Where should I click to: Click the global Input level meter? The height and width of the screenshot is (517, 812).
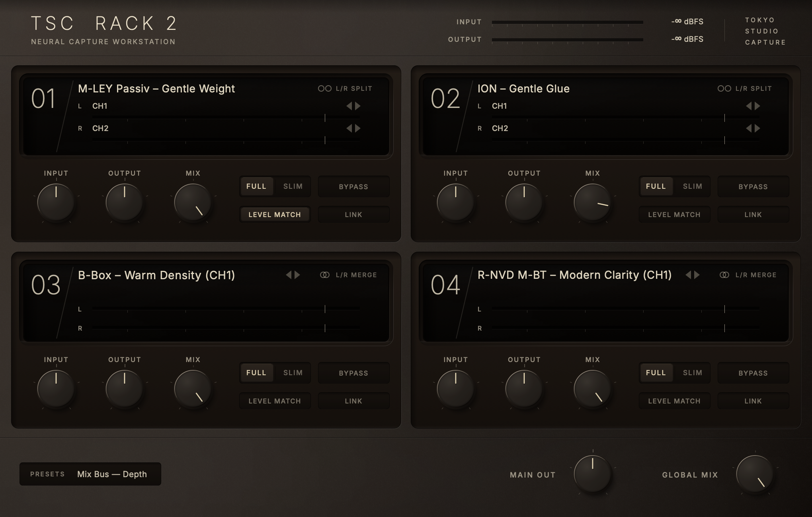tap(568, 22)
